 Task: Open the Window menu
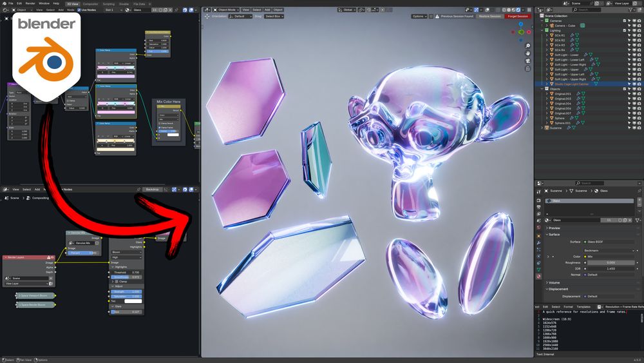point(44,3)
